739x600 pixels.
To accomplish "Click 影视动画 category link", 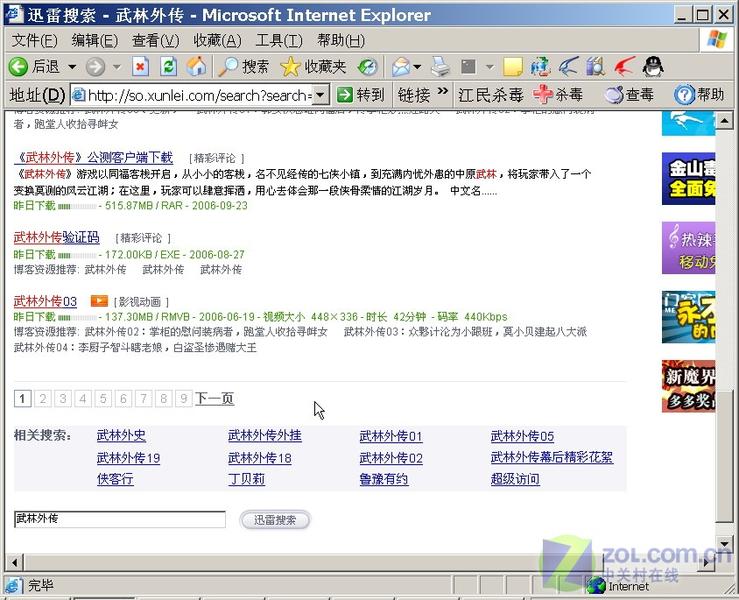I will coord(140,302).
